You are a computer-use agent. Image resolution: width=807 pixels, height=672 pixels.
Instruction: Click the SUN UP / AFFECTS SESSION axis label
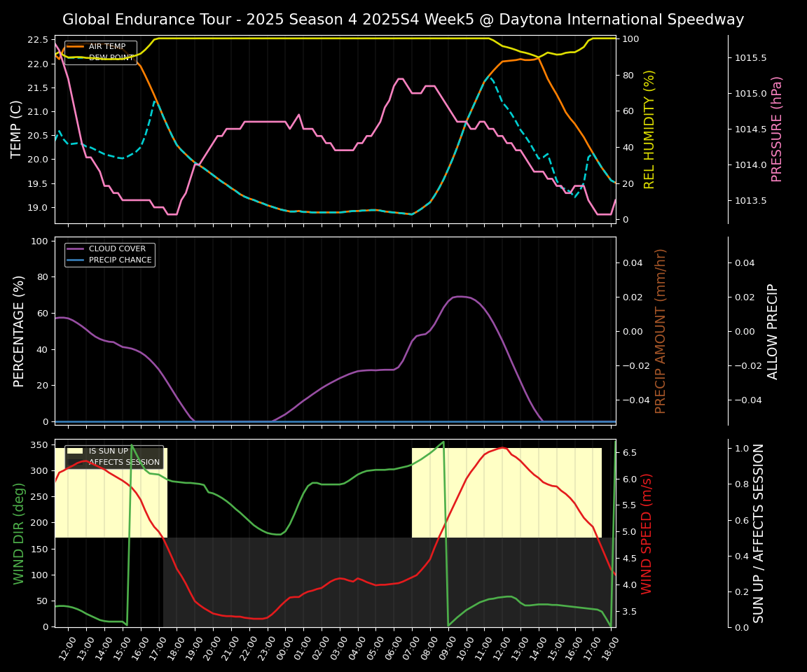(759, 533)
